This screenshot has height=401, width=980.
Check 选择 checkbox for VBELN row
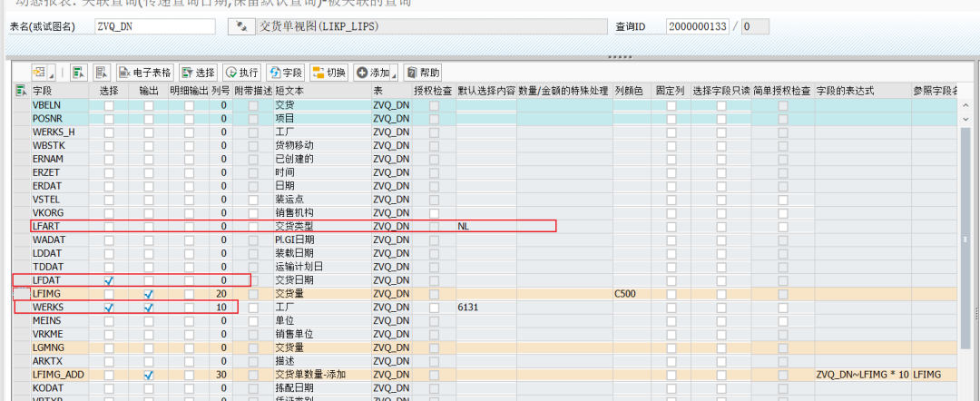pyautogui.click(x=109, y=105)
